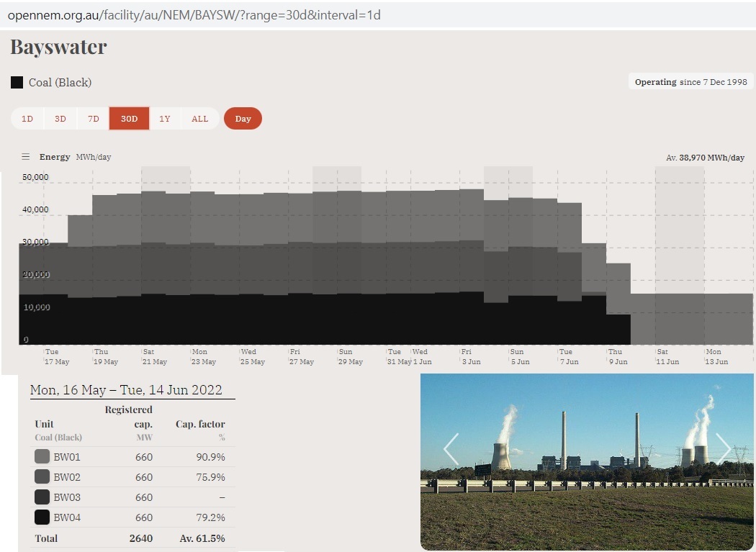The width and height of the screenshot is (756, 552).
Task: Click the Bayswater power station photo
Action: pos(588,462)
